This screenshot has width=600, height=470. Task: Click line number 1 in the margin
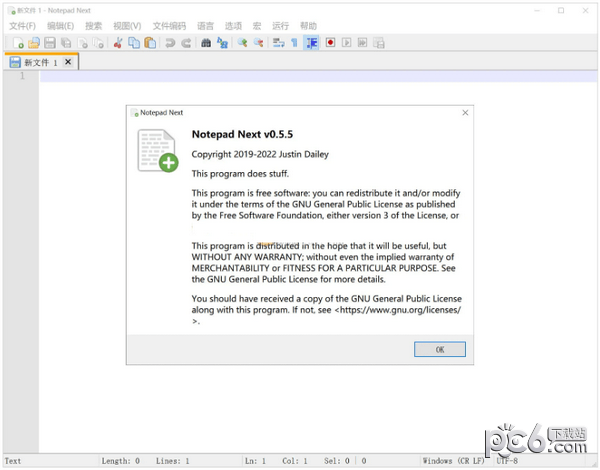(x=22, y=76)
